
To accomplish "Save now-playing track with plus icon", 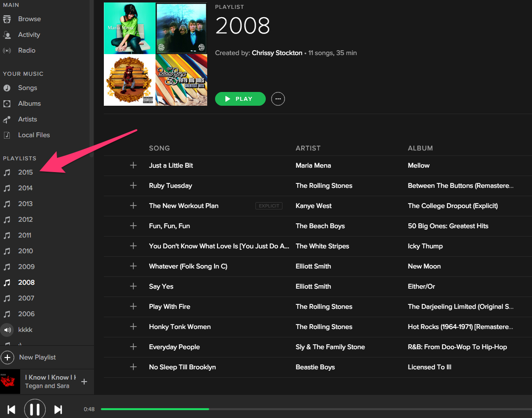I will tap(84, 382).
